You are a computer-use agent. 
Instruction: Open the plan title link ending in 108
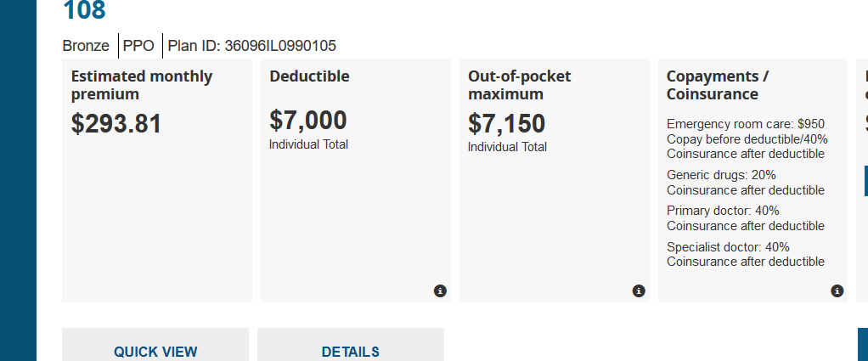[84, 11]
